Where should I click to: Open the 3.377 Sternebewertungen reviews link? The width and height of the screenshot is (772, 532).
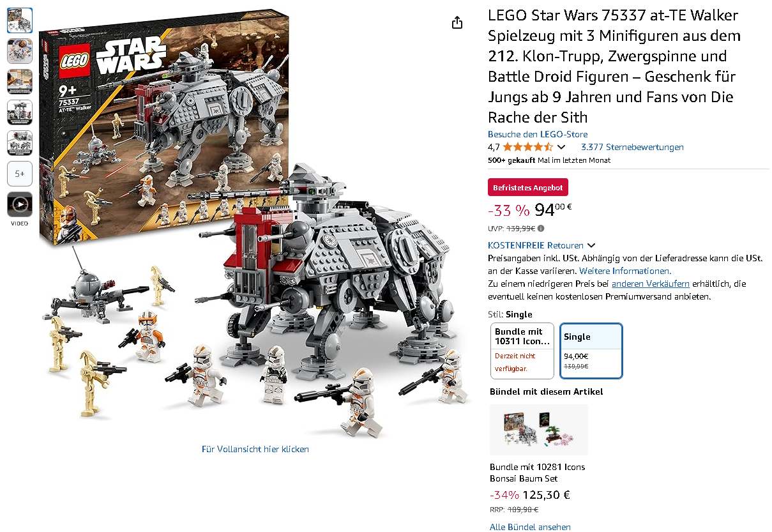coord(632,147)
